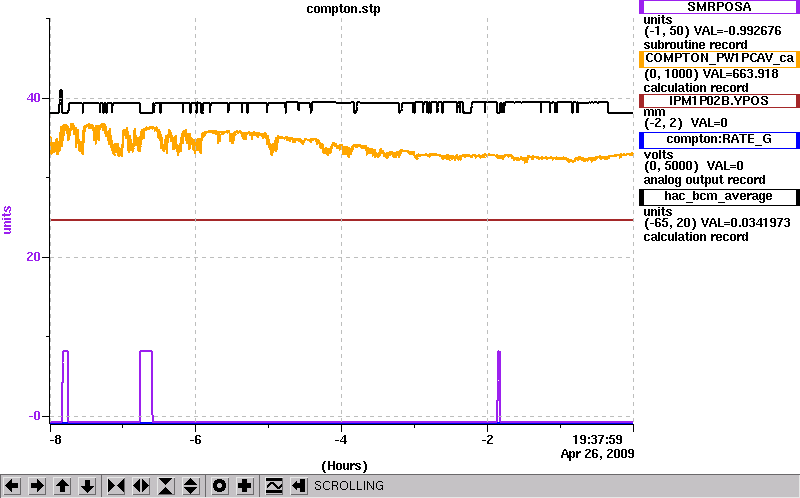Click the VAL=663.918 readout text
The width and height of the screenshot is (800, 498).
(x=741, y=74)
